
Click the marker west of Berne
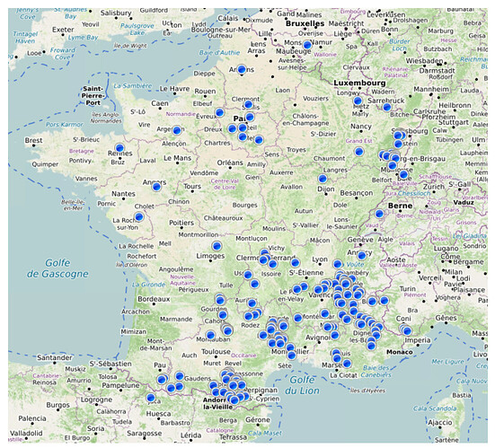coord(379,214)
